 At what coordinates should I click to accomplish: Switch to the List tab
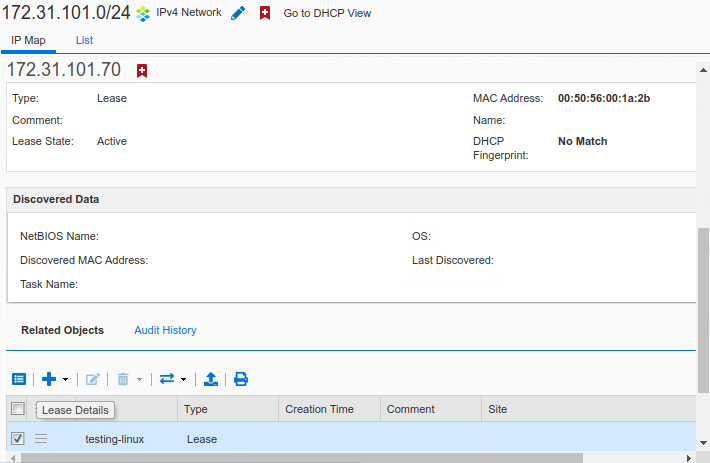(84, 40)
